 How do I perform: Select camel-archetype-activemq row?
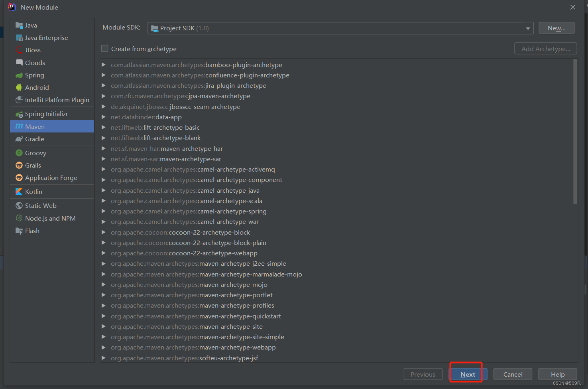336,169
